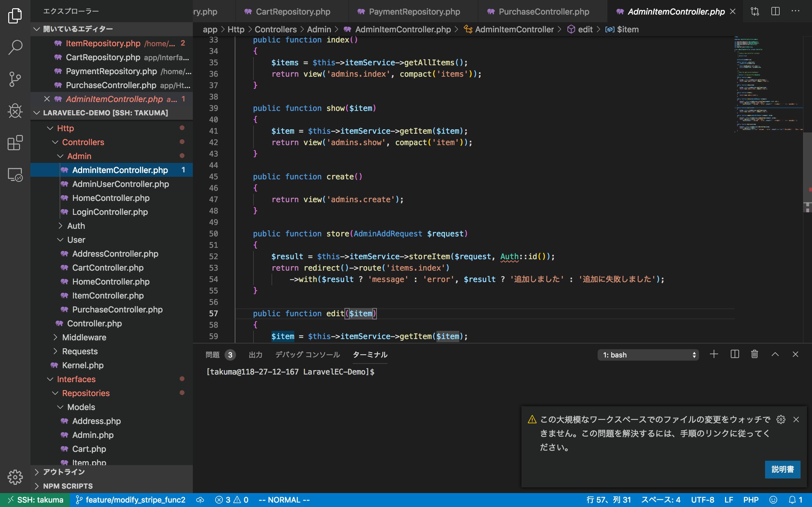Open the Run and Debug view

pyautogui.click(x=15, y=111)
